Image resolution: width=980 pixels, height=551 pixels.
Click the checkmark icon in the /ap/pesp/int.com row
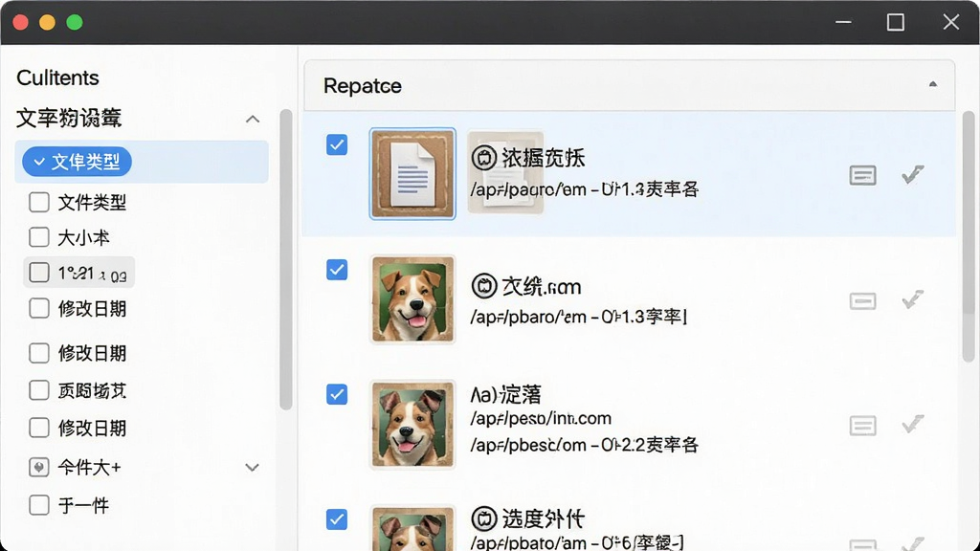pyautogui.click(x=912, y=424)
